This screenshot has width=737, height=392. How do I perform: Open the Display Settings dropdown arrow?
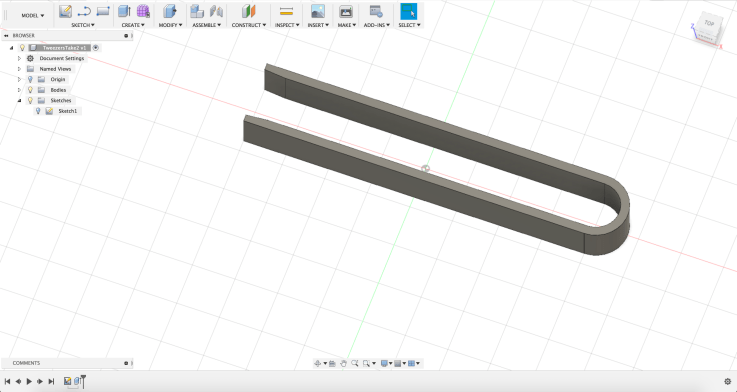click(391, 363)
